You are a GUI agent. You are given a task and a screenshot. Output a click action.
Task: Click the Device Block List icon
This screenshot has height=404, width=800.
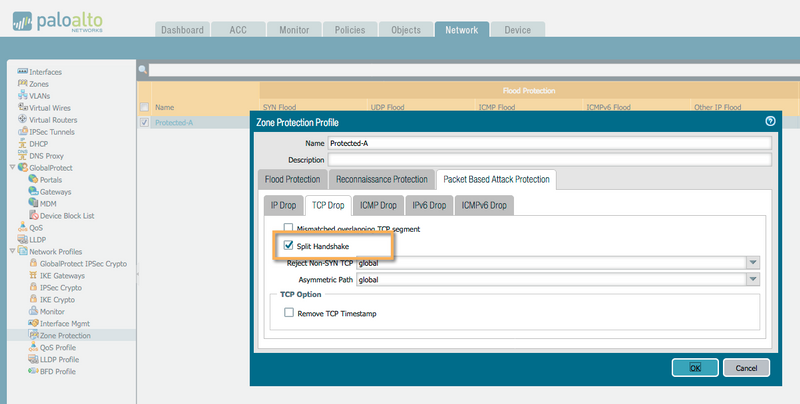[x=34, y=215]
